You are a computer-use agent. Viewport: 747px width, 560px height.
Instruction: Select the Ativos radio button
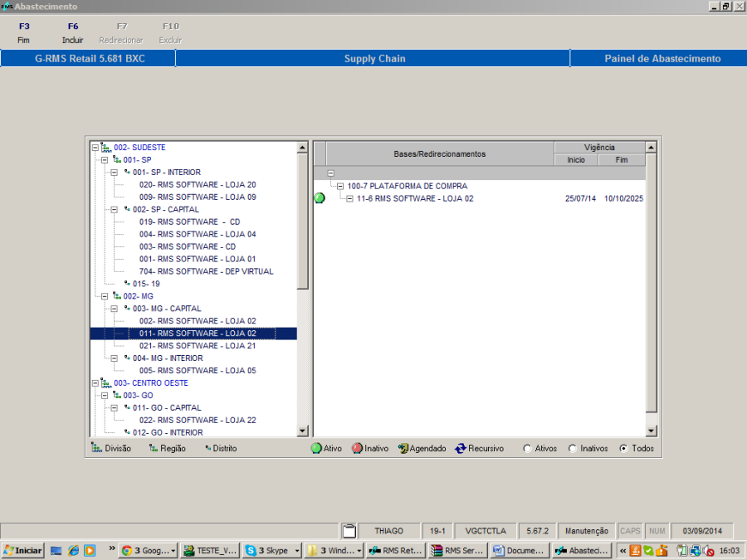[x=527, y=448]
